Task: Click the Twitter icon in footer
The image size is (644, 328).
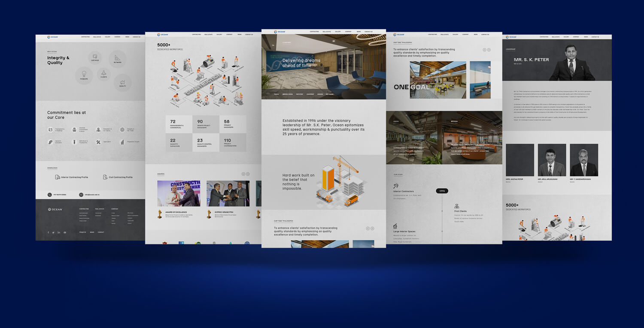Action: pos(53,232)
